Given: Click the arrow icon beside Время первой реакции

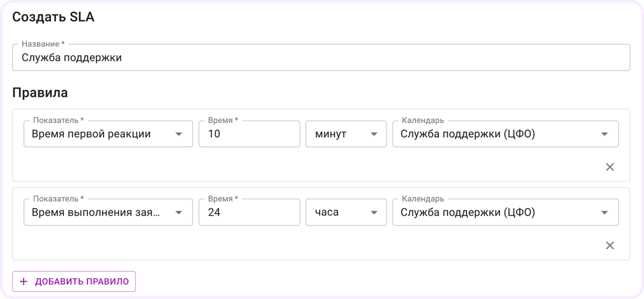Looking at the screenshot, I should click(178, 134).
